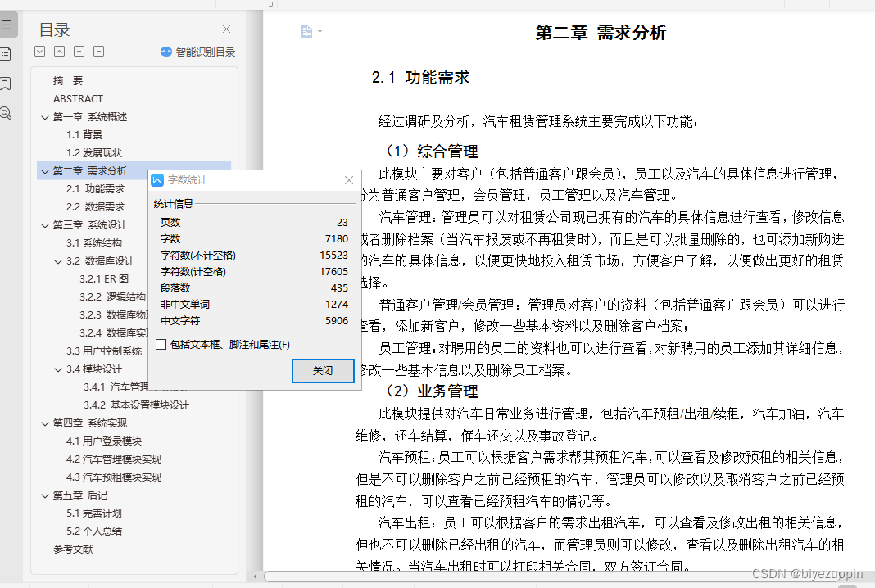The image size is (875, 588).
Task: Click the 段落数 value 435
Action: (x=339, y=288)
